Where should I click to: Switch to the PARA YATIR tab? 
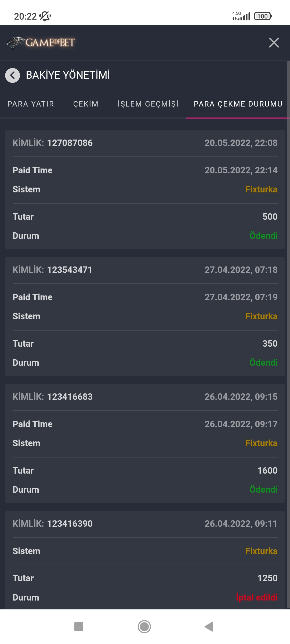(31, 104)
